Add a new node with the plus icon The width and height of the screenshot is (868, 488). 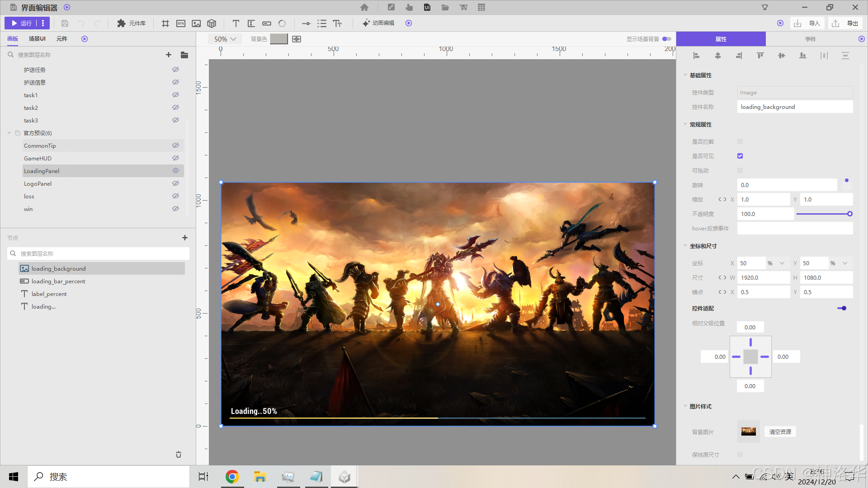(x=185, y=238)
